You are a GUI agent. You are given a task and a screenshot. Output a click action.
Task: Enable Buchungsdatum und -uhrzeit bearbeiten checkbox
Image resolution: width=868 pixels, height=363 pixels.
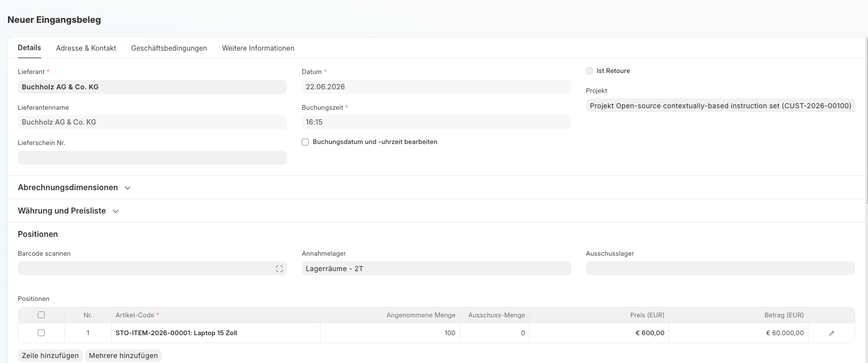(305, 142)
